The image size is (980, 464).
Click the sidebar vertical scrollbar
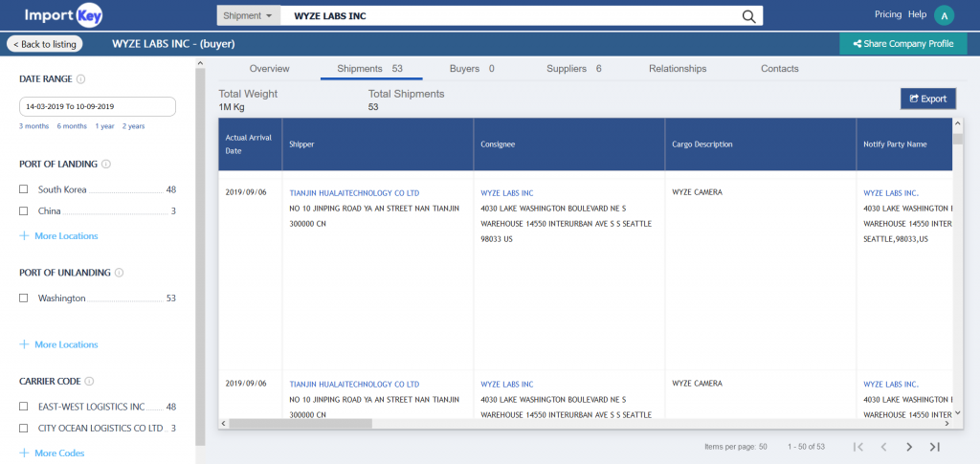tap(201, 256)
